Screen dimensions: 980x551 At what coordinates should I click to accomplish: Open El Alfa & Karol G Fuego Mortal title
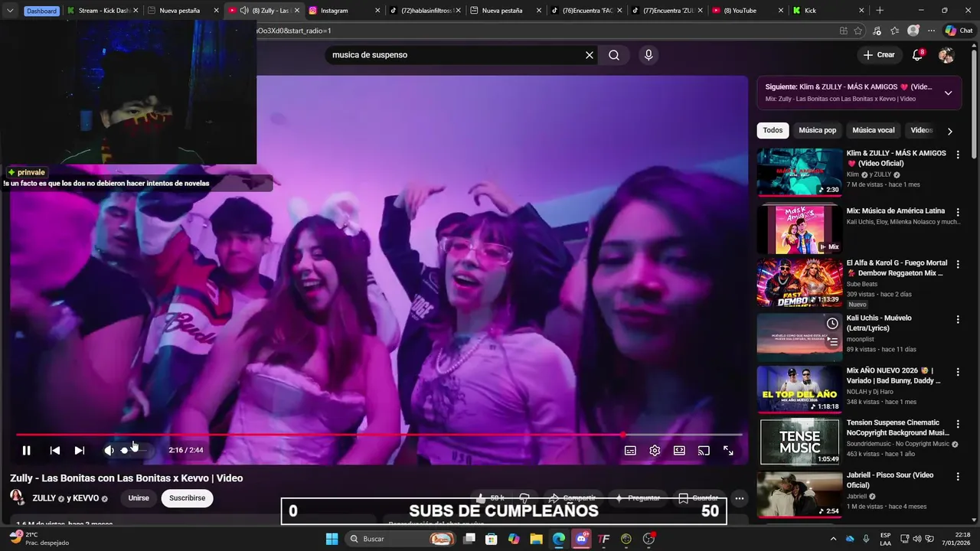pos(896,268)
